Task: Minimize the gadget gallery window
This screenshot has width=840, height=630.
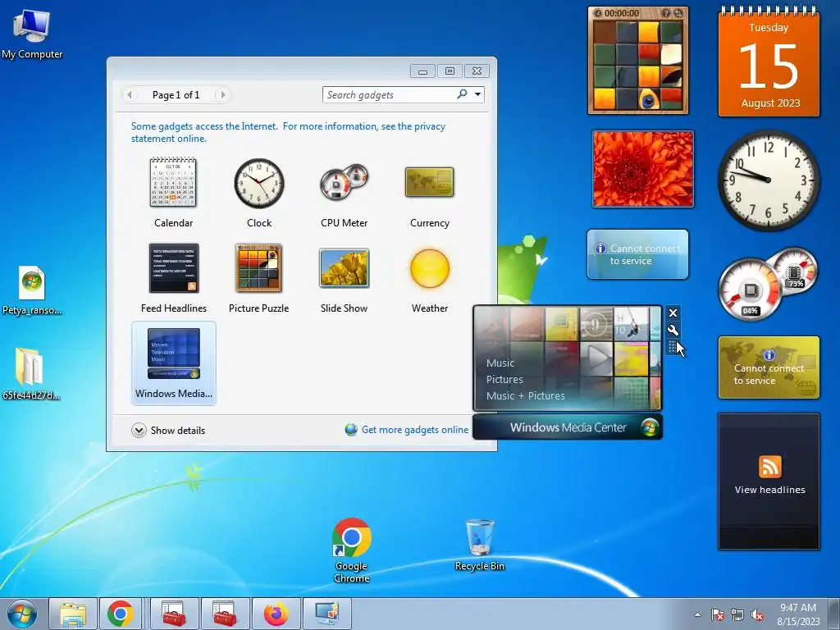Action: [422, 71]
